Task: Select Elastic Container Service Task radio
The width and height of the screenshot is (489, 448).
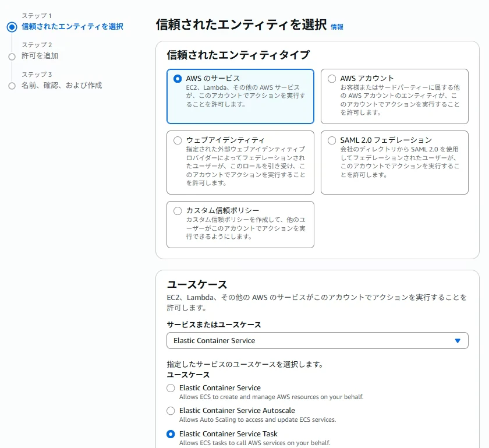Action: (171, 434)
